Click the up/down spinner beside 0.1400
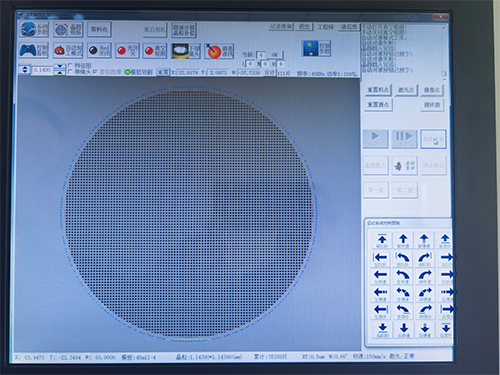The image size is (500, 375). (x=25, y=70)
